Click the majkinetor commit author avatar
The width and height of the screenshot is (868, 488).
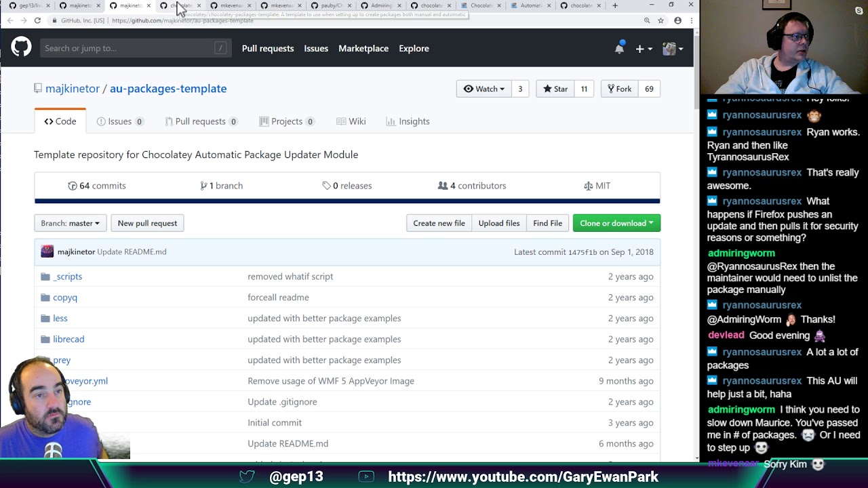[x=47, y=251]
